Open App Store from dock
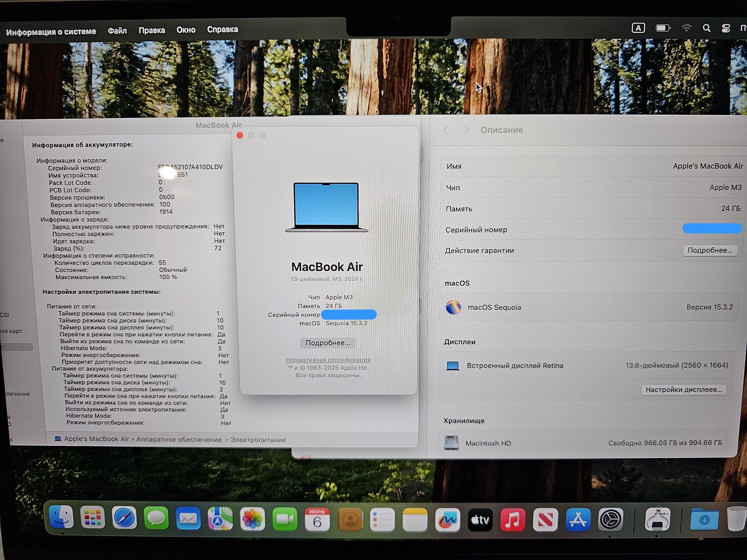Screen dimensions: 747x560 tap(578, 520)
